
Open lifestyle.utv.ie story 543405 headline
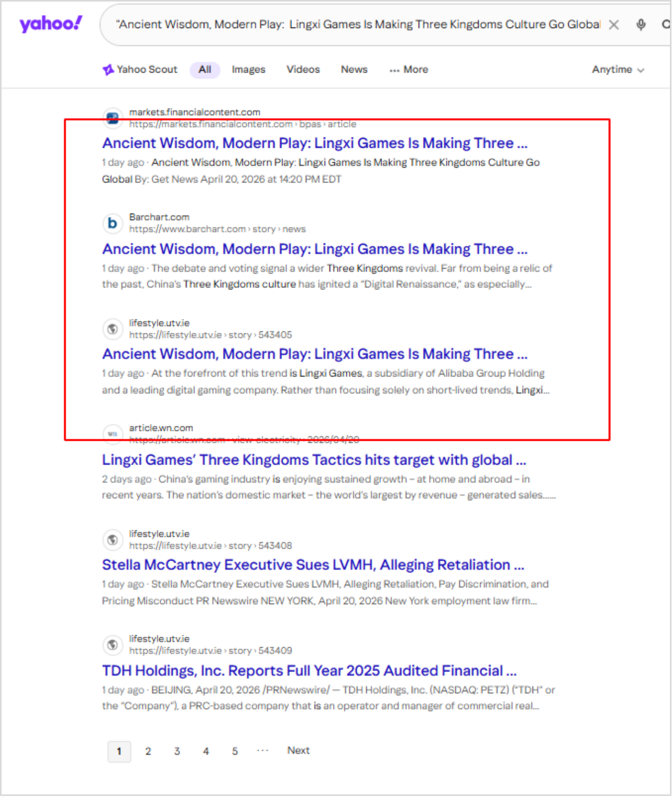pyautogui.click(x=315, y=354)
